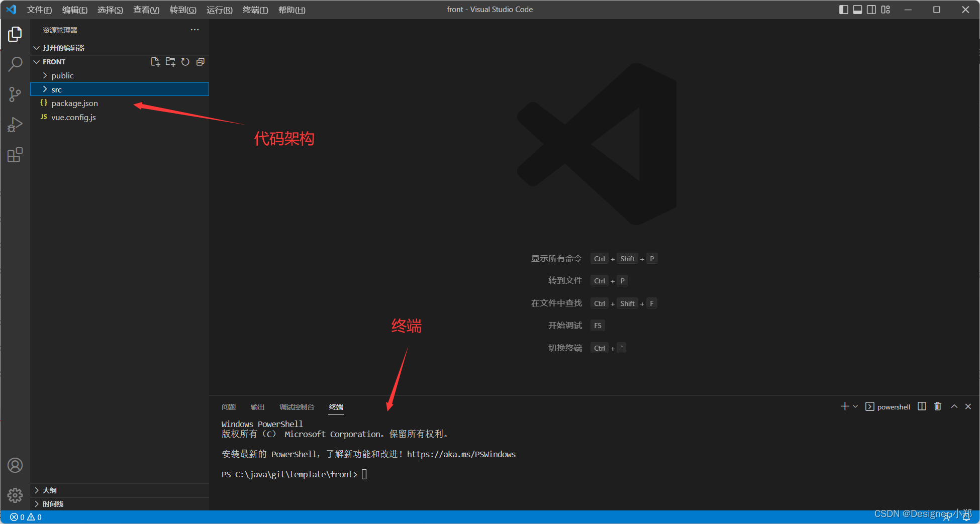
Task: Open the 运行(R) menu
Action: [x=220, y=10]
